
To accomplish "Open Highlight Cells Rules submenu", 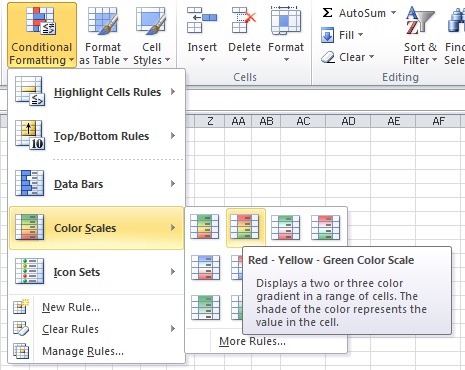I will 96,92.
